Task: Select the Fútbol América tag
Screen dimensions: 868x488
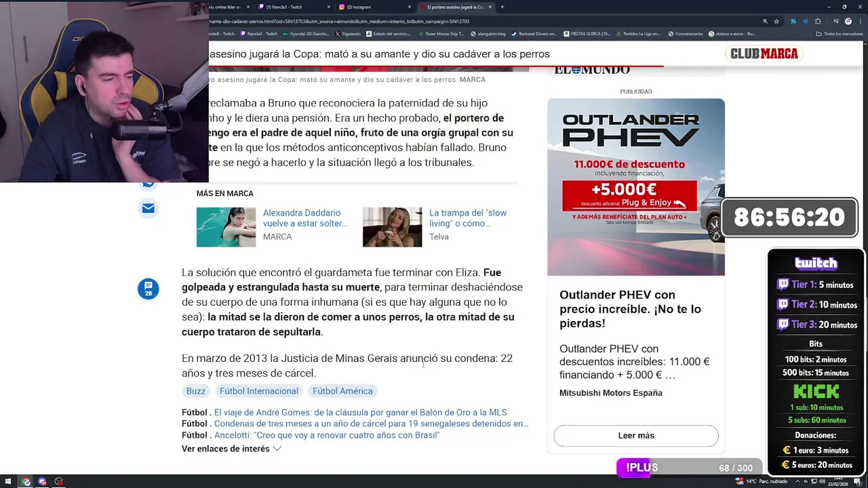Action: click(342, 391)
